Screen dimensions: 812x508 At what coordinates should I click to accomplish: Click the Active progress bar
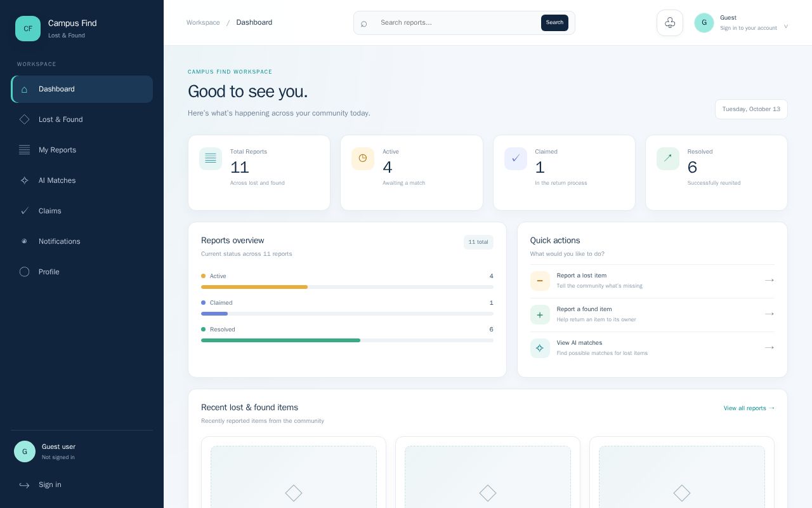347,287
